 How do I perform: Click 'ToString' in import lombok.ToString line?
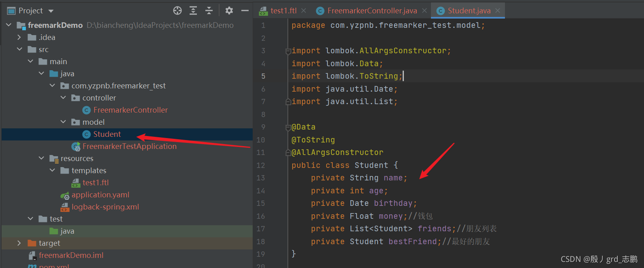click(x=379, y=76)
